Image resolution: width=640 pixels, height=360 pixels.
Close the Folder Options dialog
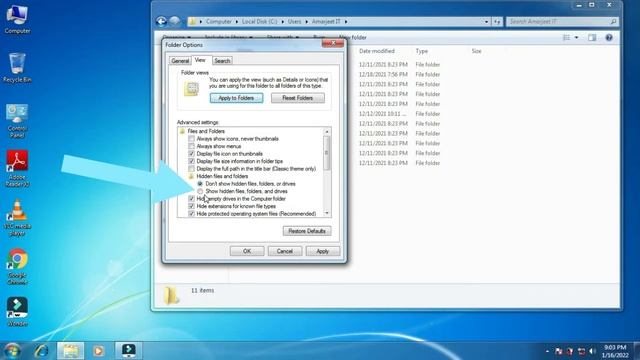[x=333, y=42]
